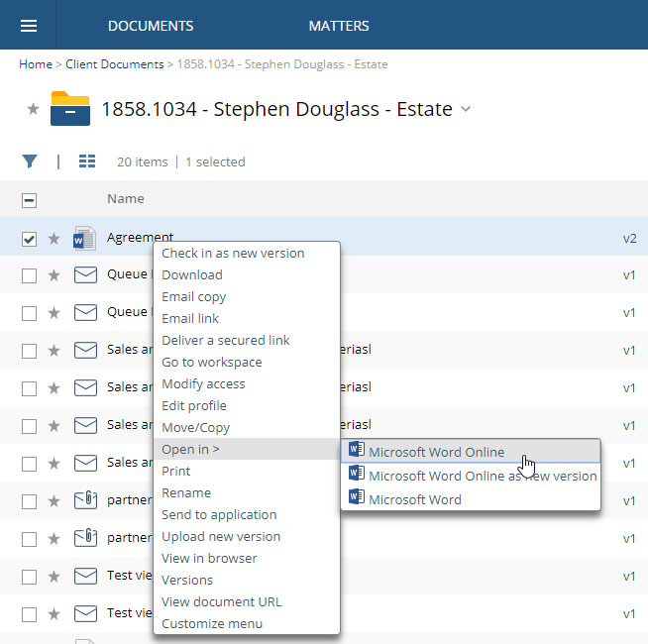Open the hamburger navigation menu
The width and height of the screenshot is (648, 644).
coord(29,26)
